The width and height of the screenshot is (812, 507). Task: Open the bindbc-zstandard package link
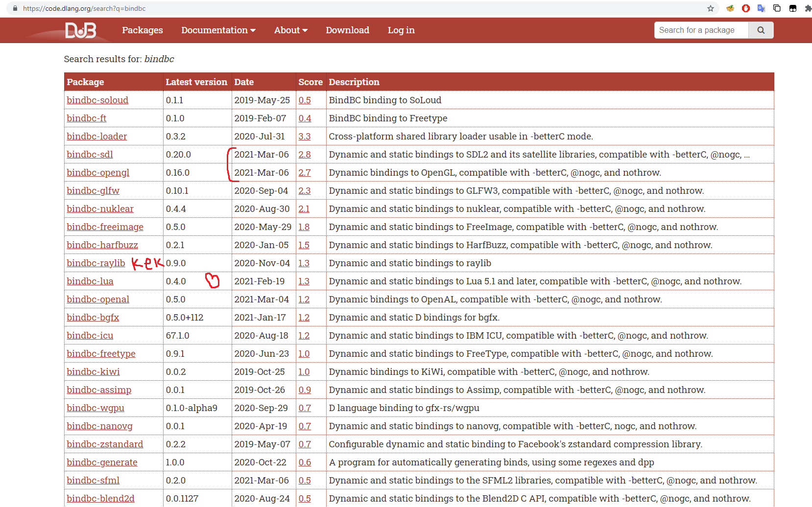105,444
